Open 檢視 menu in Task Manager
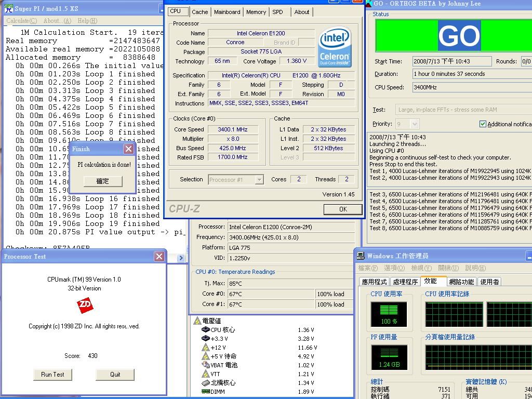Image resolution: width=532 pixels, height=399 pixels. coord(421,268)
